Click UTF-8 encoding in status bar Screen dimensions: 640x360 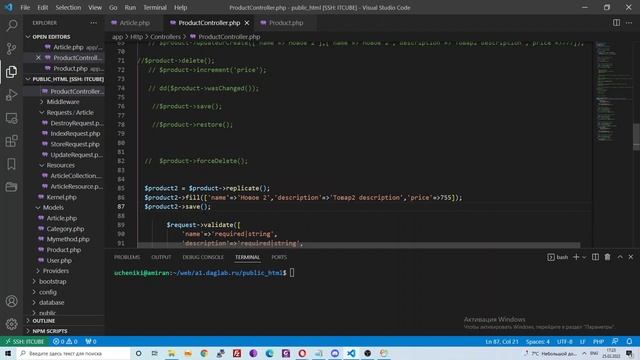[564, 341]
